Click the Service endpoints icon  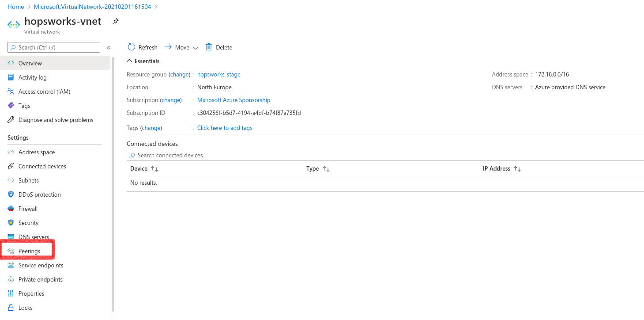pos(11,265)
